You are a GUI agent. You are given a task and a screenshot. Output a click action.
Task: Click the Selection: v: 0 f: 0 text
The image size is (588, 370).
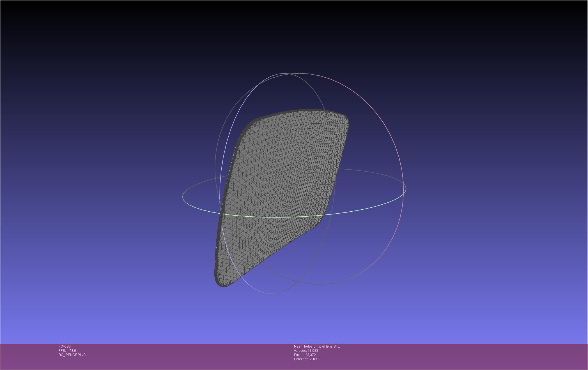click(x=307, y=359)
